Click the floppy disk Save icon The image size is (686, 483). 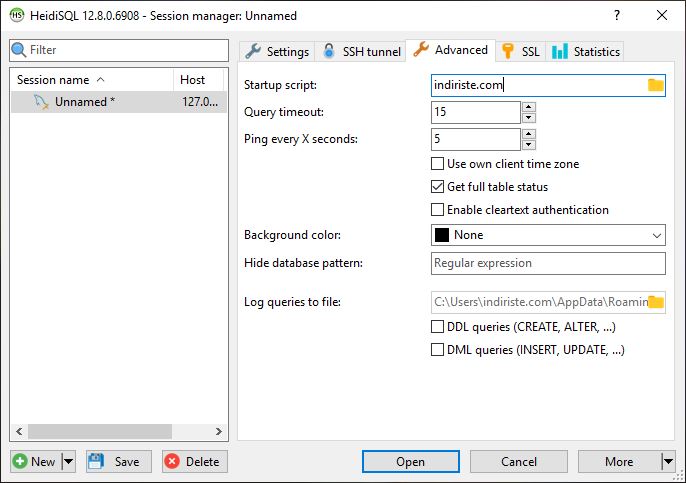pyautogui.click(x=96, y=461)
